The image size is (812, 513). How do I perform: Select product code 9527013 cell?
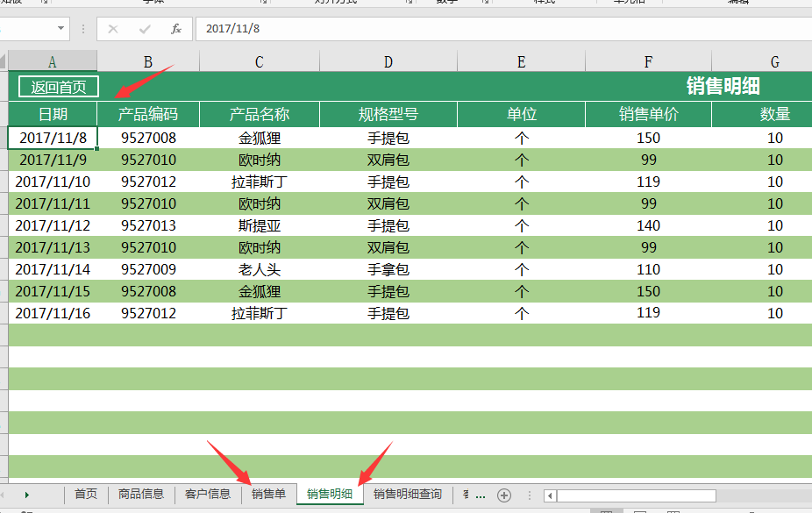tap(148, 225)
